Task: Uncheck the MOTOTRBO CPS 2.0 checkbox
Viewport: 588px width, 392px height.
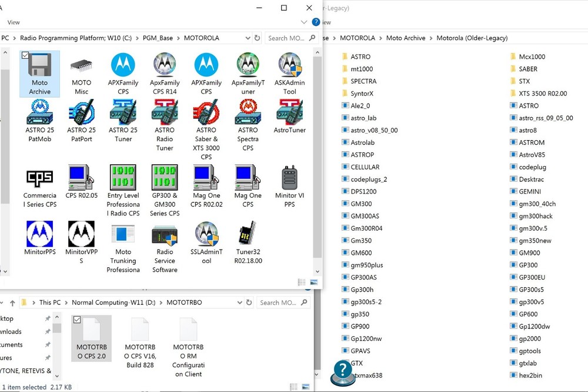Action: [x=76, y=320]
